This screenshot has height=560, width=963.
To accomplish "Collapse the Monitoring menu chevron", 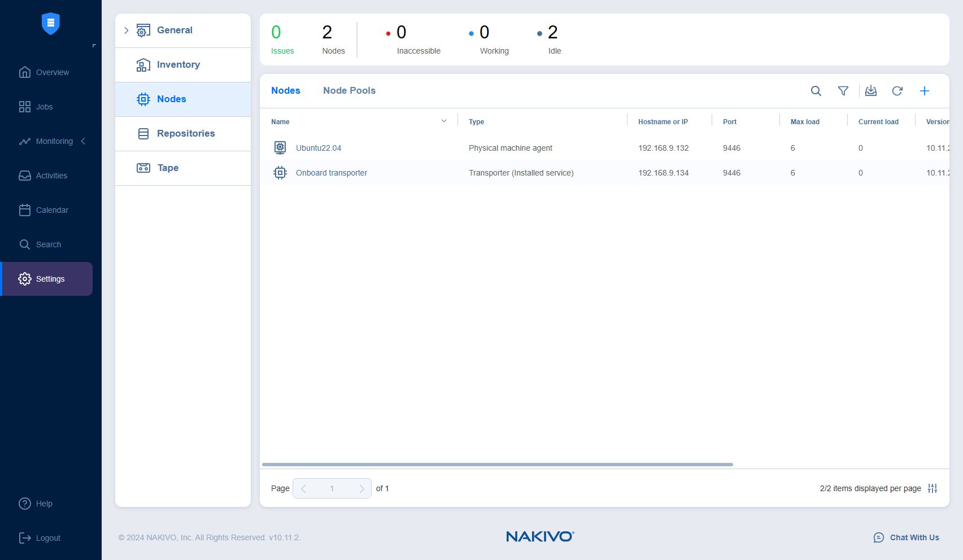I will [84, 141].
